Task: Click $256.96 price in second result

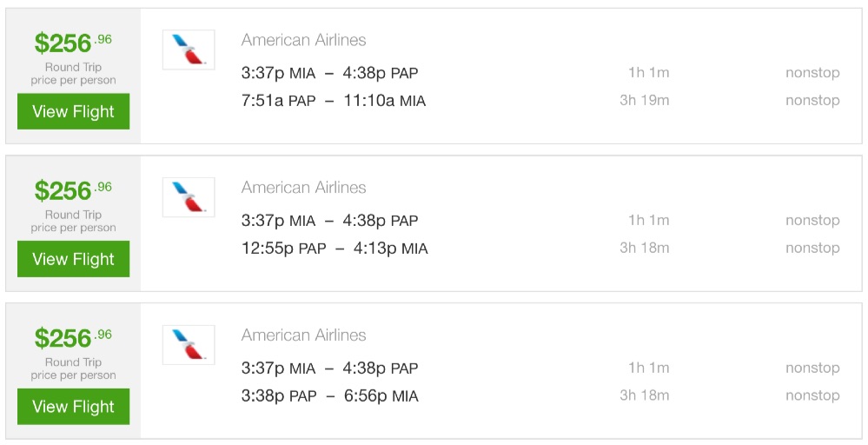Action: [73, 190]
